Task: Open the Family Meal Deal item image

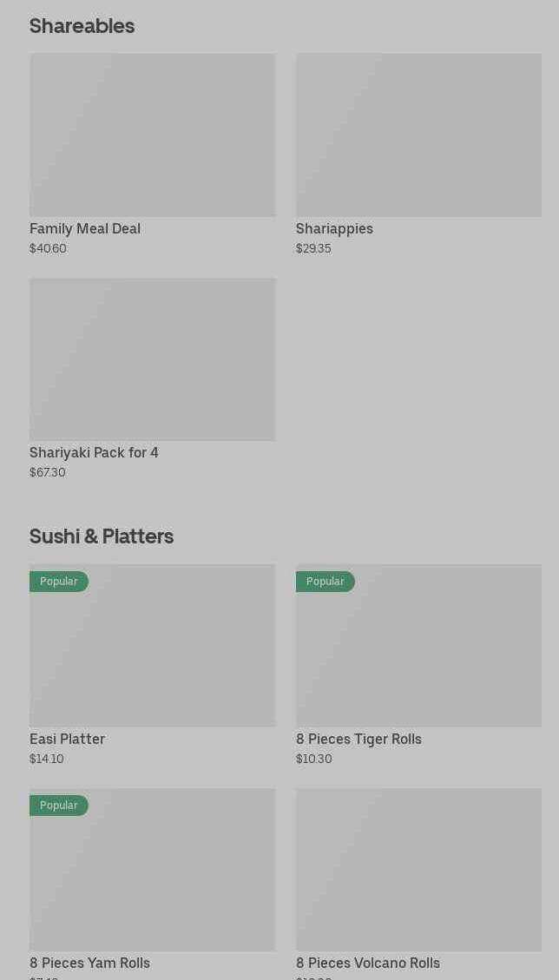Action: pos(152,135)
